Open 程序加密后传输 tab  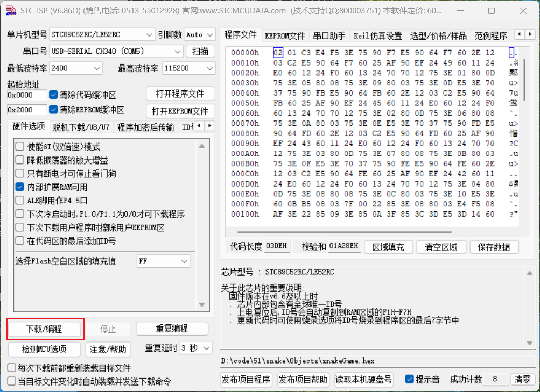tap(145, 127)
